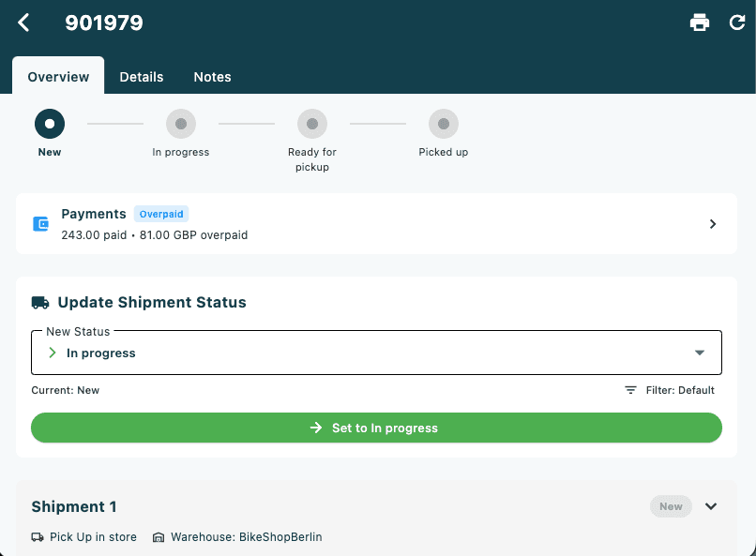Click the Pick Up in store truck icon

click(x=38, y=536)
